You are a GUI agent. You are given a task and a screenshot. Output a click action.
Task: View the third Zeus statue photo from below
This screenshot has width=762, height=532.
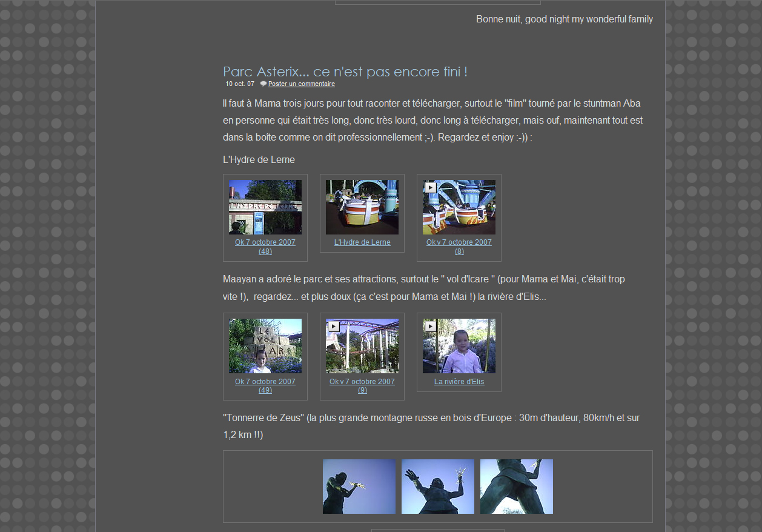coord(516,487)
